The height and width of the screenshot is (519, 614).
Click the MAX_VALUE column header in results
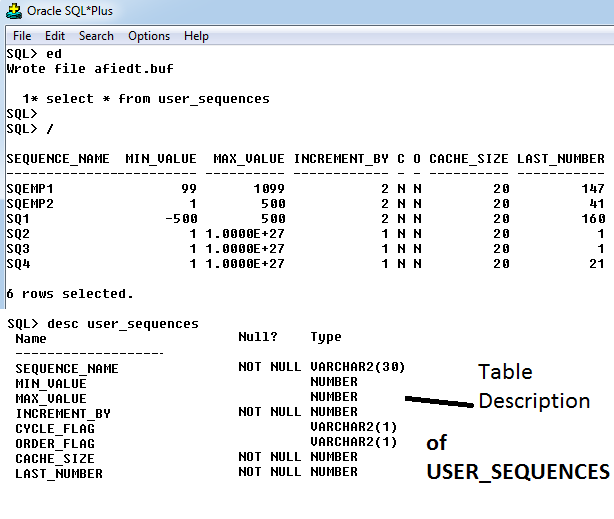tap(249, 159)
